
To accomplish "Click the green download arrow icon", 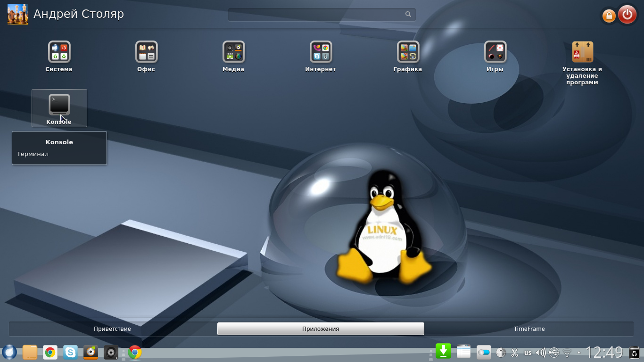I will tap(443, 351).
